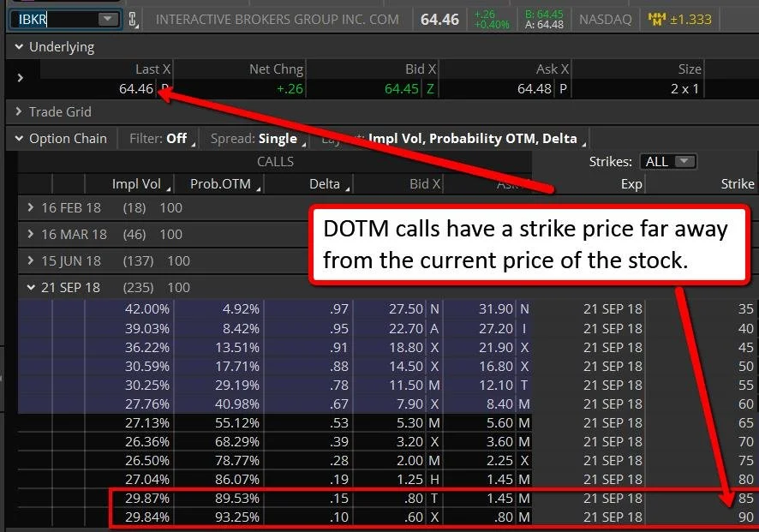The image size is (759, 532).
Task: Click the 27.50 bid for the 35 strike call
Action: tap(406, 309)
